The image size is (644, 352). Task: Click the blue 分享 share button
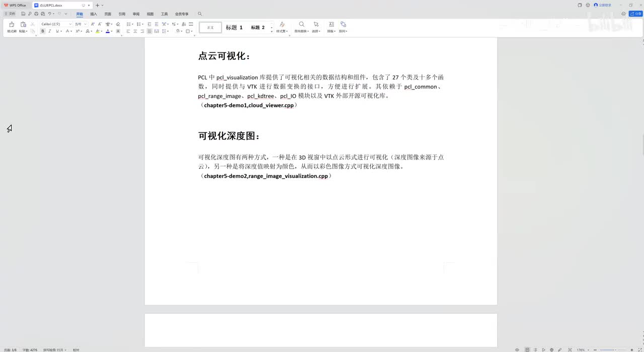635,14
